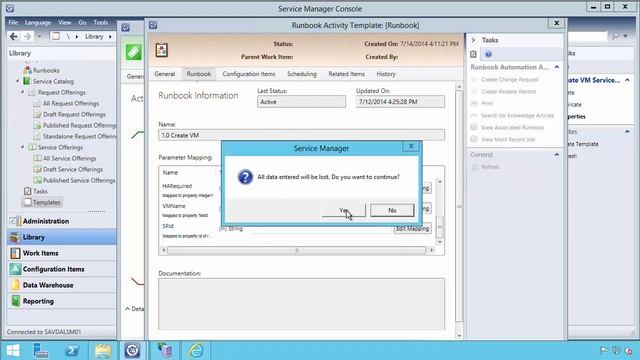
Task: Click the help icon in Tasks pane
Action: (x=488, y=54)
